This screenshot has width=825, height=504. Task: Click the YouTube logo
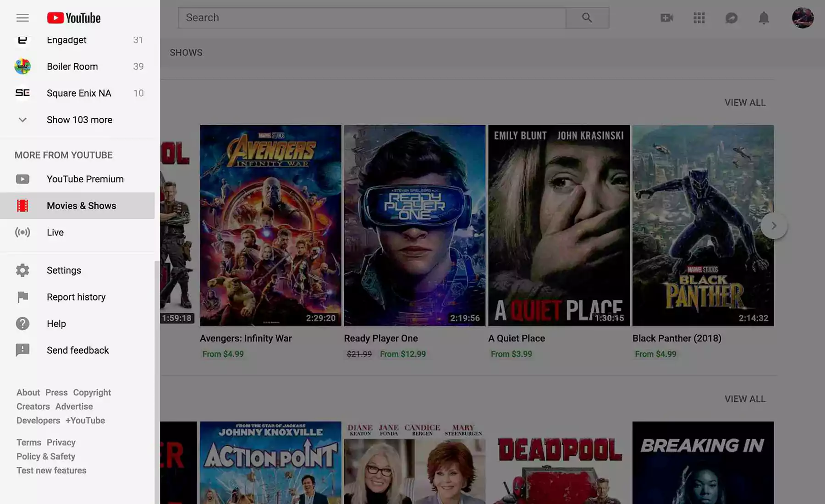(x=74, y=18)
